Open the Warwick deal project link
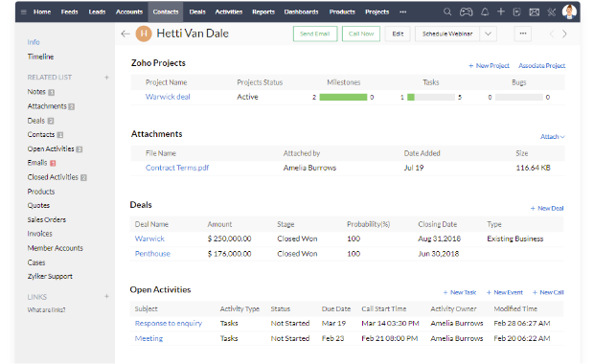Viewport: 594px width, 364px height. click(168, 97)
